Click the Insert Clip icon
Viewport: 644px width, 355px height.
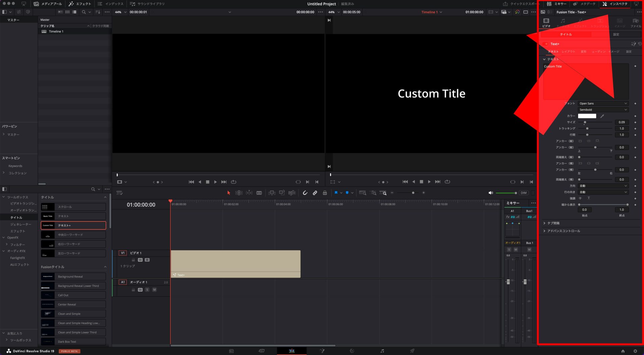point(272,193)
